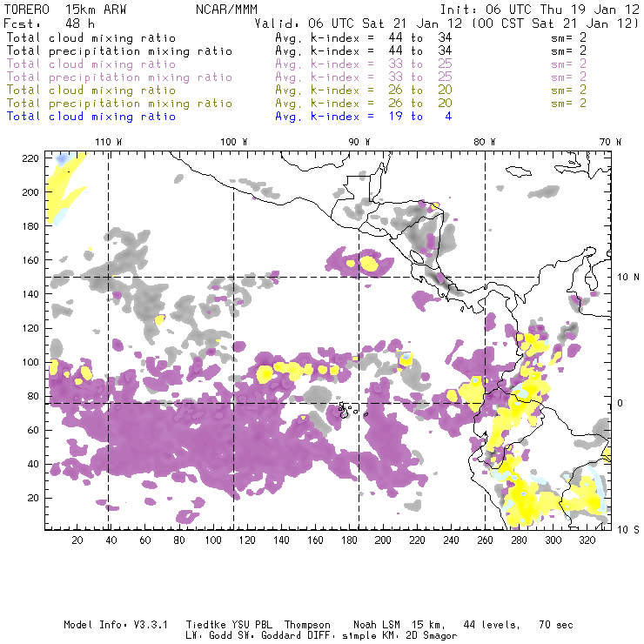Select the blue Total cloud mixing ratio legend entry
The image size is (644, 644).
click(91, 116)
